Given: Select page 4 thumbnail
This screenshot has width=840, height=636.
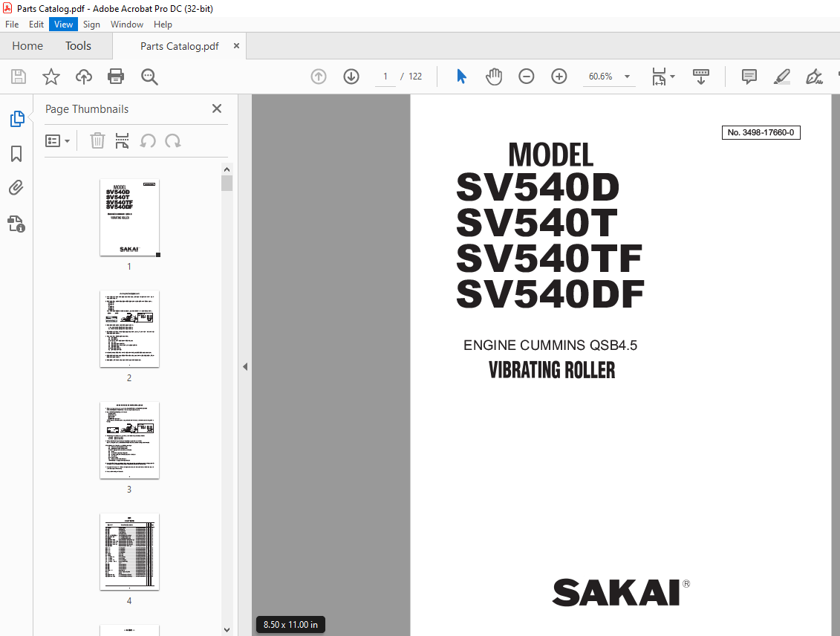Looking at the screenshot, I should [130, 552].
